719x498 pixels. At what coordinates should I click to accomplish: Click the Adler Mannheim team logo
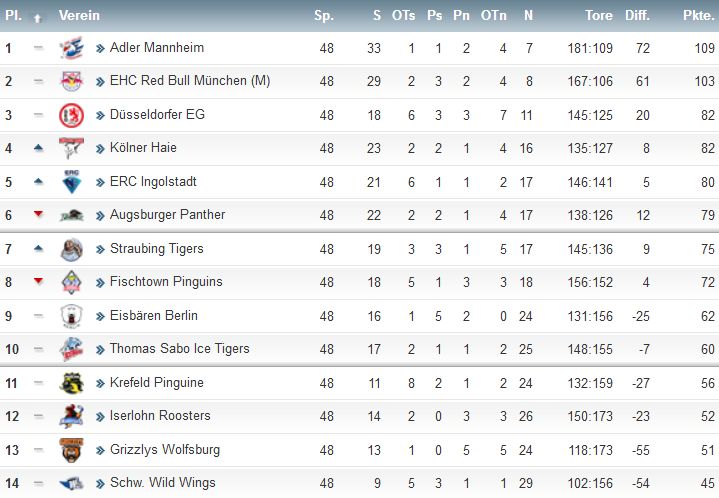pyautogui.click(x=72, y=48)
